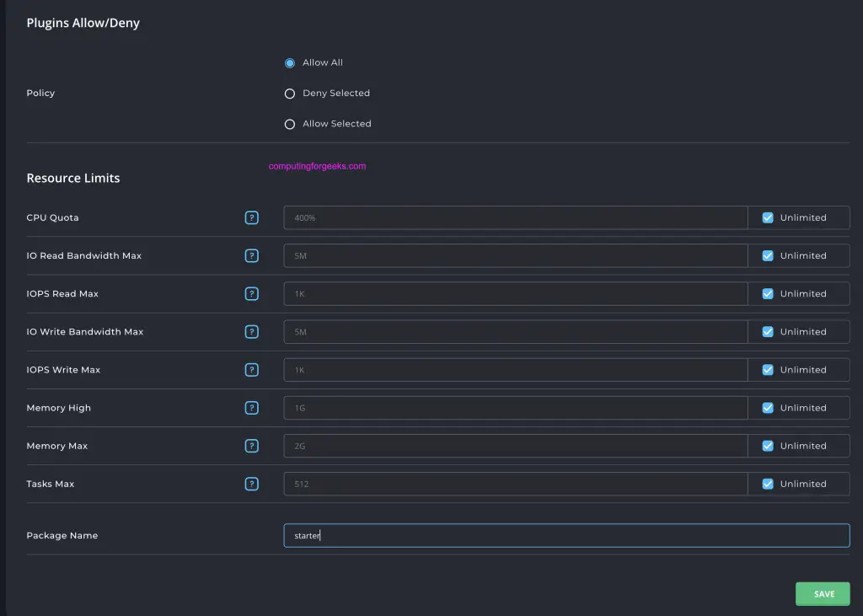The image size is (863, 616).
Task: Click the Policy label
Action: pyautogui.click(x=40, y=93)
